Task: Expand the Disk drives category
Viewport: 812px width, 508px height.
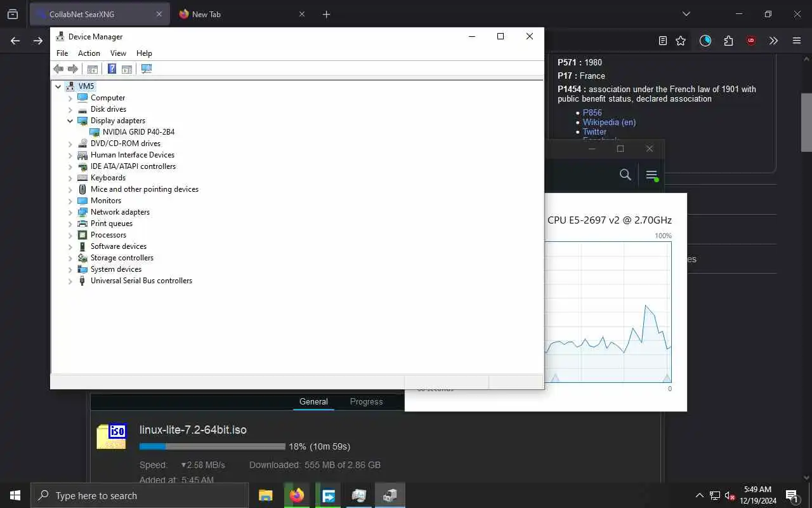Action: [x=70, y=109]
